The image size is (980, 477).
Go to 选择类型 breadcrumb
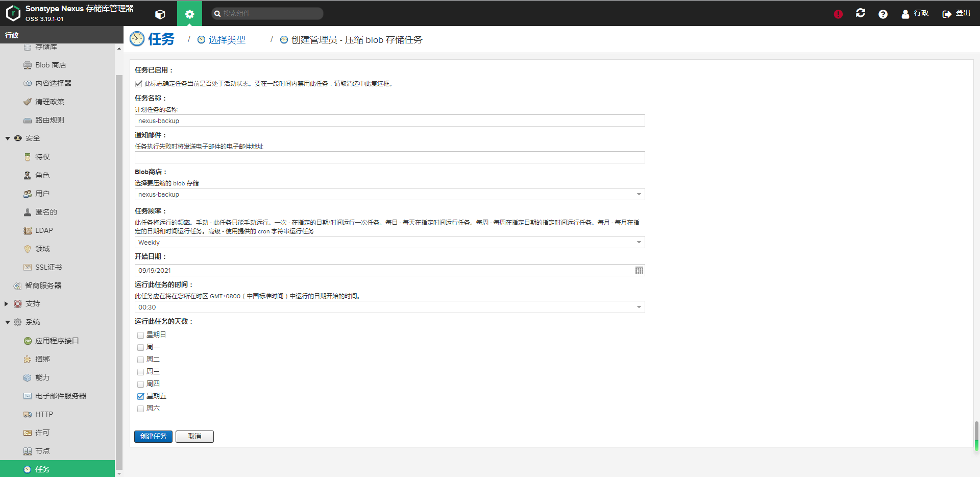(227, 40)
